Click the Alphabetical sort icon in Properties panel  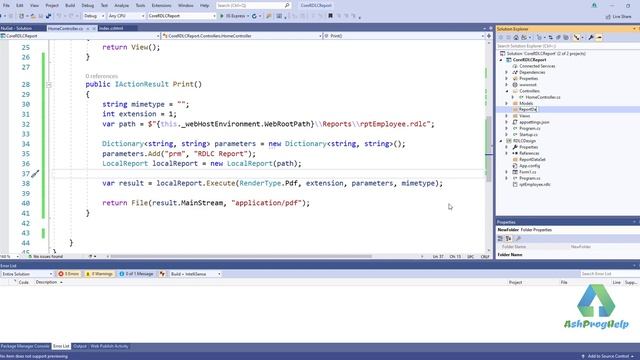(509, 238)
